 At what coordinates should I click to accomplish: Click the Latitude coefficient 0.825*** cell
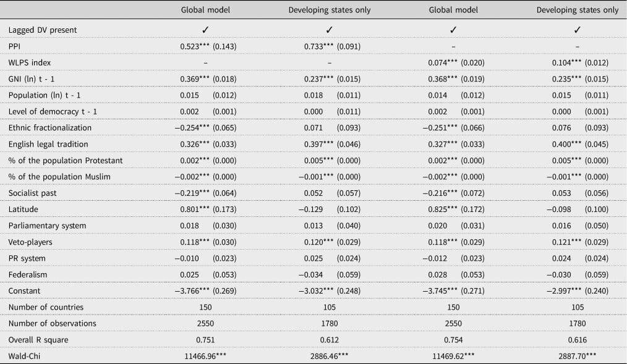click(x=443, y=210)
